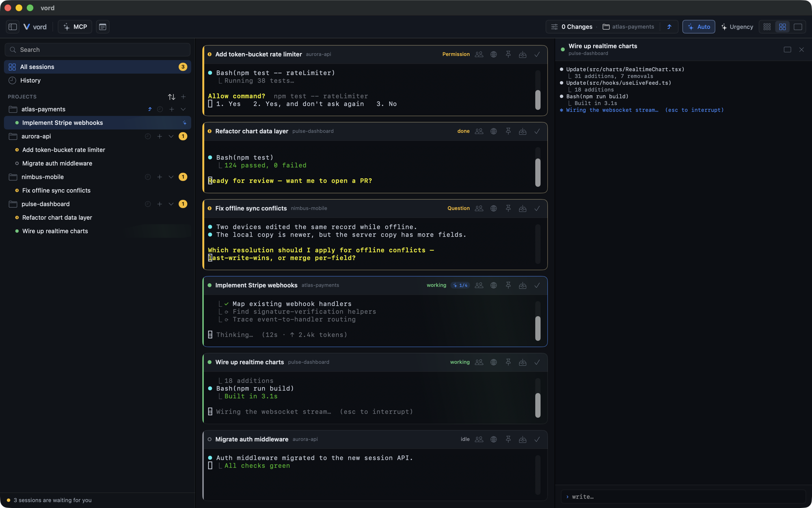Screen dimensions: 812x508
Task: Focus the Search field
Action: tap(97, 50)
